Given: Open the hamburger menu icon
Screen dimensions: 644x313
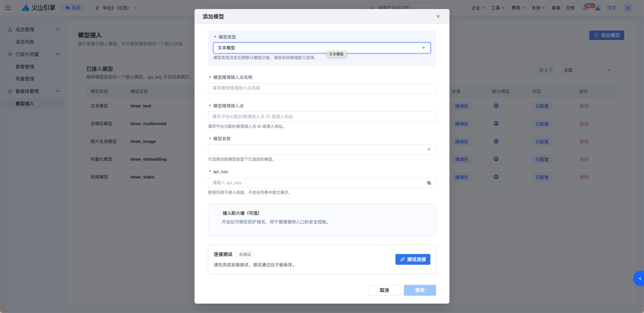Looking at the screenshot, I should click(x=8, y=8).
